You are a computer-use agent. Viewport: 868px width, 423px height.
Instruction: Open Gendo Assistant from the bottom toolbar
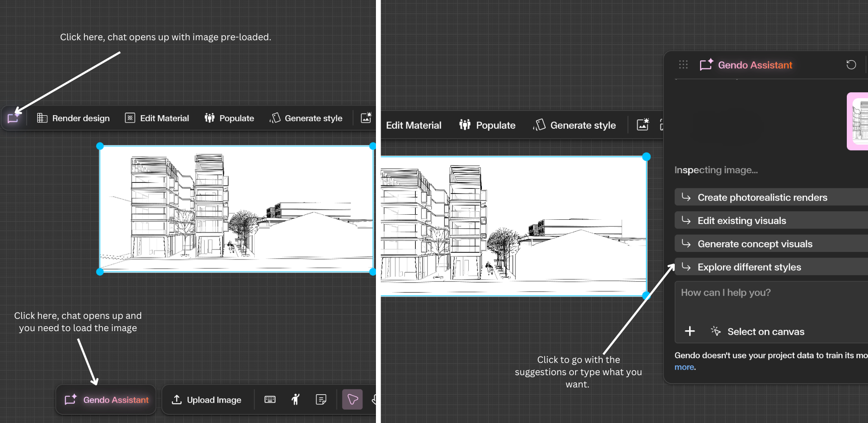(107, 400)
